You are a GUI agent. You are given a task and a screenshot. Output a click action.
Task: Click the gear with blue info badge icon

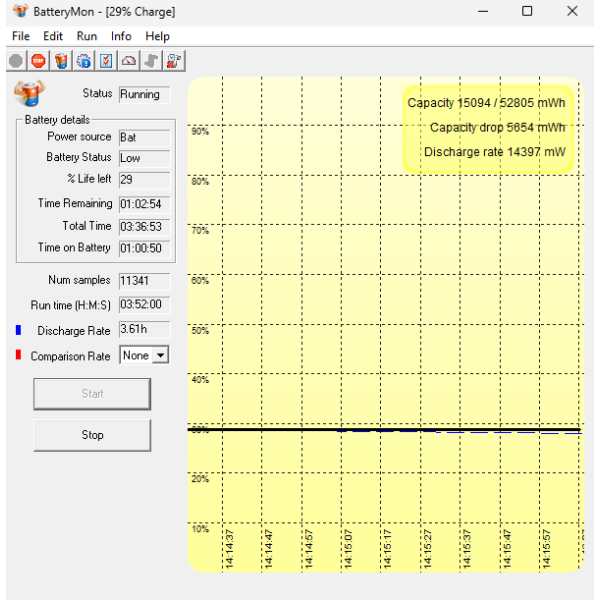(x=84, y=61)
